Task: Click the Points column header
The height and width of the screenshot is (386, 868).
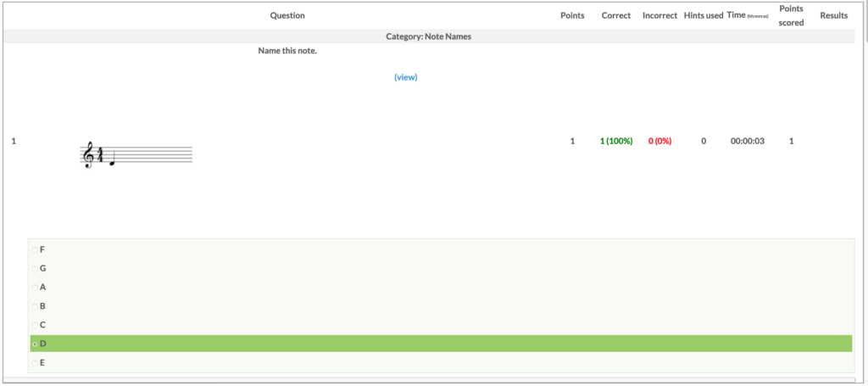Action: [572, 15]
